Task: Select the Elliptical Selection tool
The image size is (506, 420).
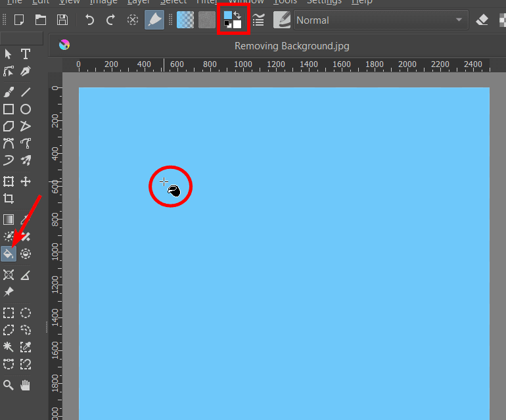Action: coord(26,313)
